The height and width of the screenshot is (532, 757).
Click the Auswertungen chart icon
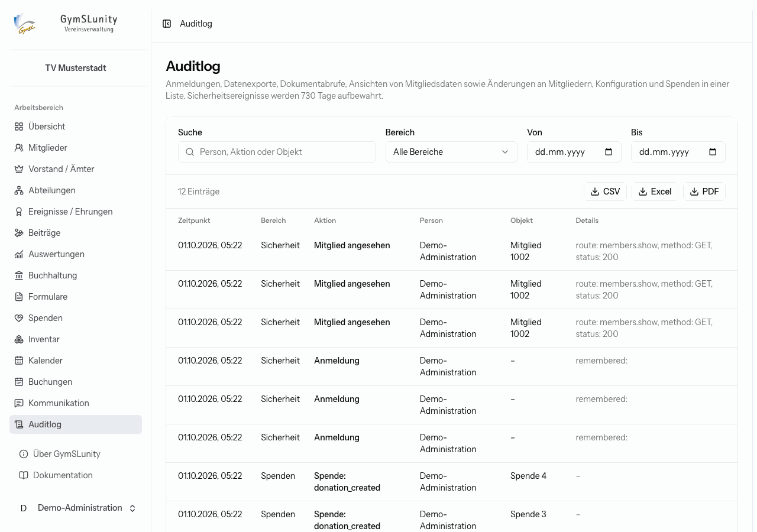19,254
